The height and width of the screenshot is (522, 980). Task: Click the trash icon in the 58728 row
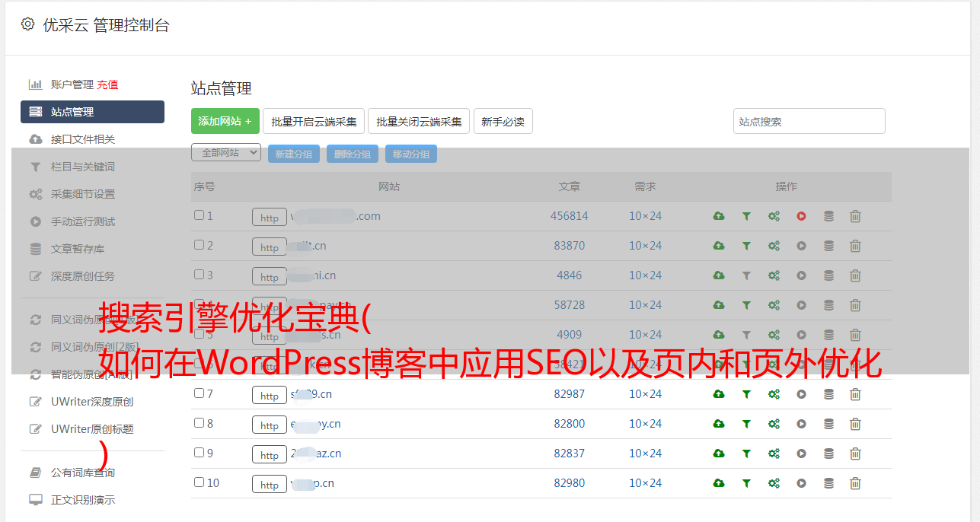[855, 305]
